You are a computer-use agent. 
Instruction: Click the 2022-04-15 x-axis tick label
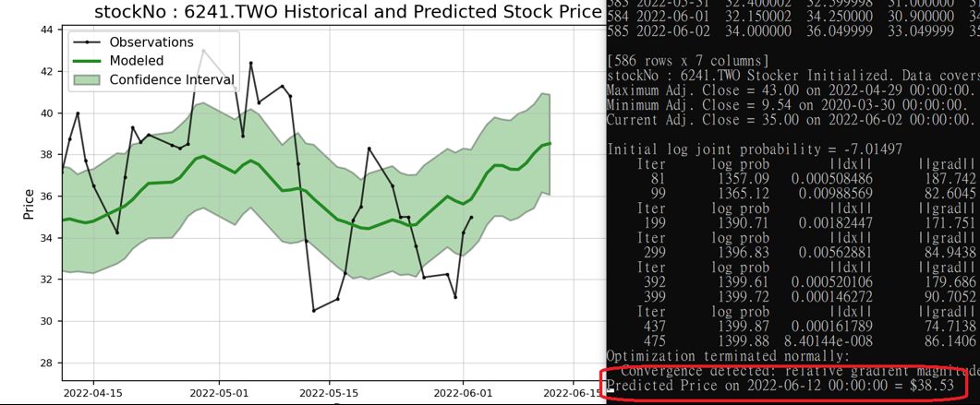(93, 394)
